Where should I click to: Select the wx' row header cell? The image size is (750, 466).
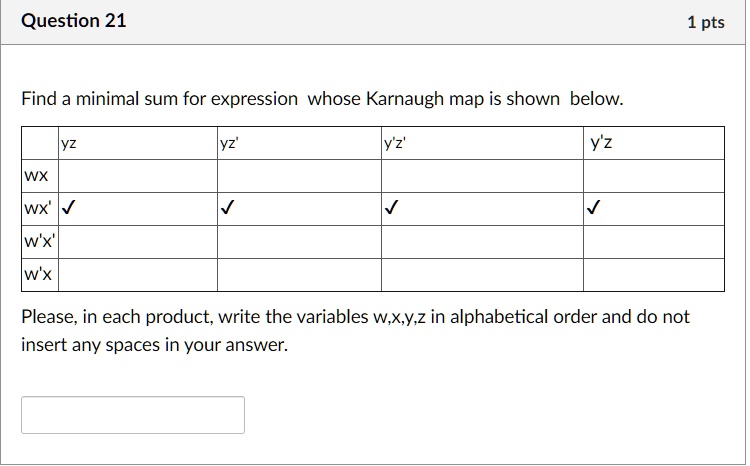click(x=40, y=209)
